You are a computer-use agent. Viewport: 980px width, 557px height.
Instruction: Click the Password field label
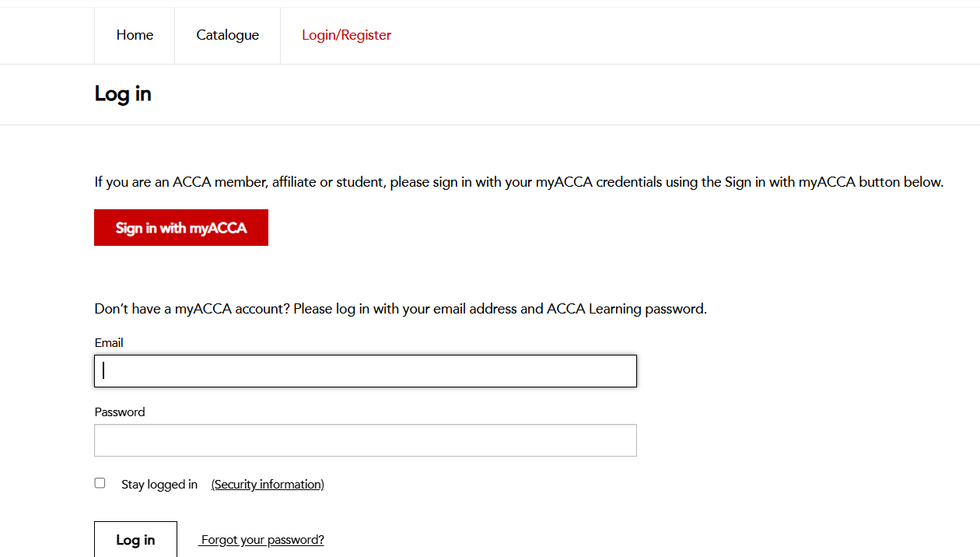(x=120, y=412)
